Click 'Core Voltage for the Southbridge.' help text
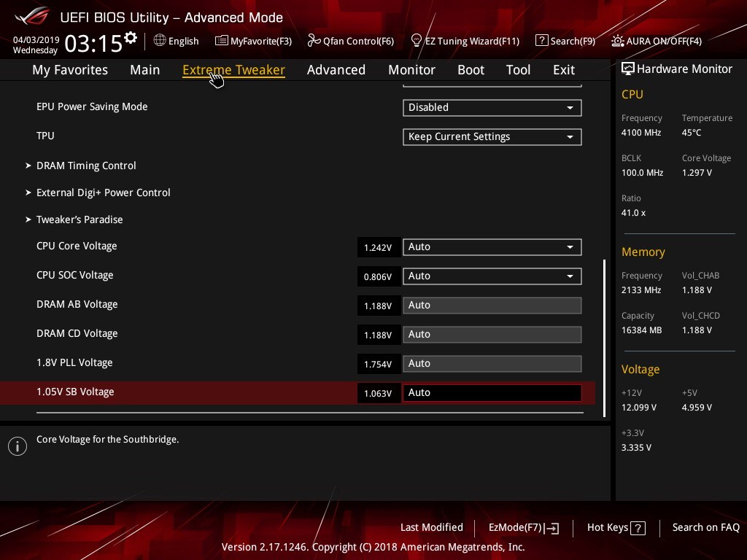The width and height of the screenshot is (747, 560). 108,440
